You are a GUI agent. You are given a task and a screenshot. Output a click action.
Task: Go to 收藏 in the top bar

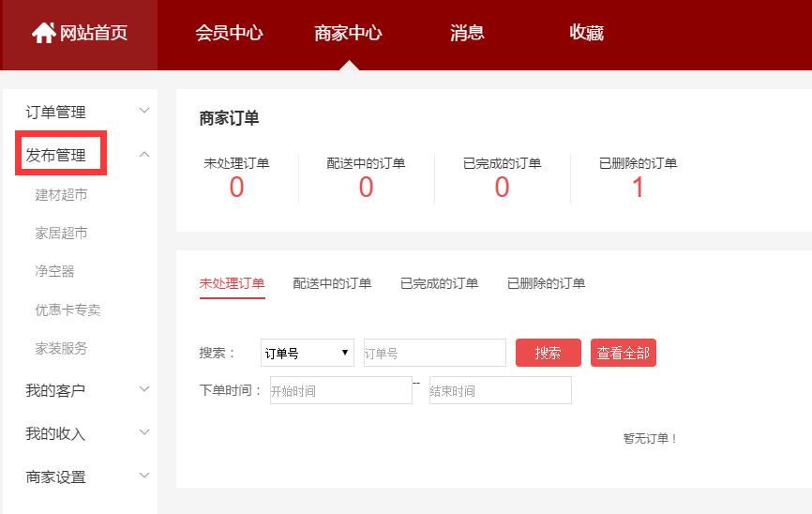click(x=586, y=33)
